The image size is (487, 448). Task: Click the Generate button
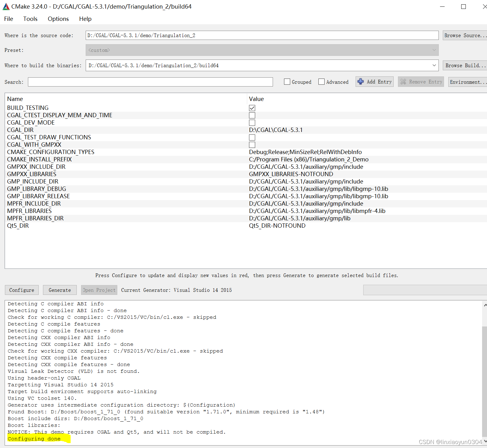[60, 290]
